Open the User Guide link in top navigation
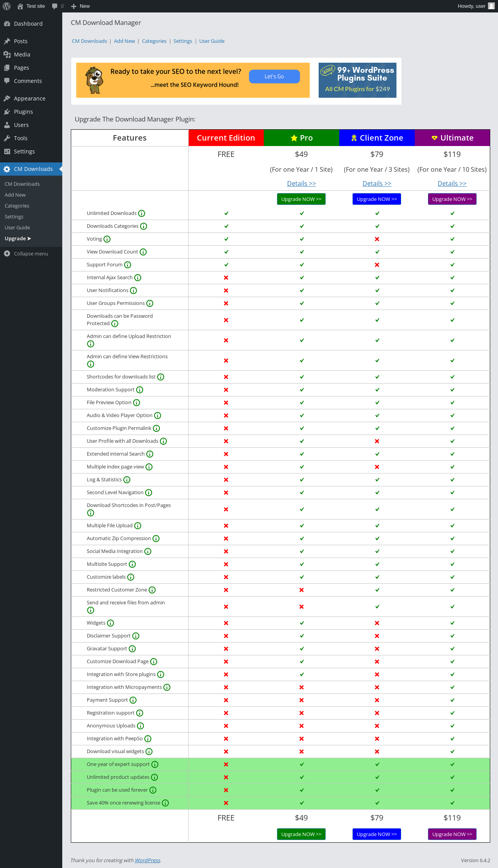The width and height of the screenshot is (498, 868). (212, 41)
